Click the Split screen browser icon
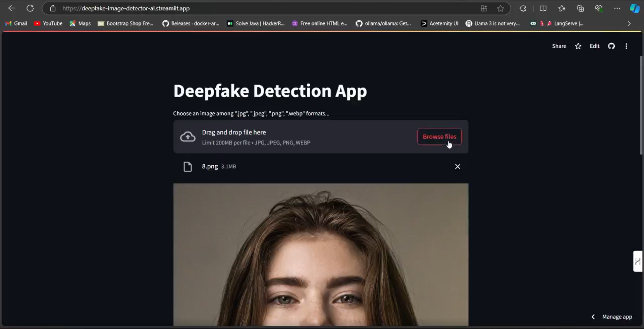The image size is (644, 329). pos(543,8)
